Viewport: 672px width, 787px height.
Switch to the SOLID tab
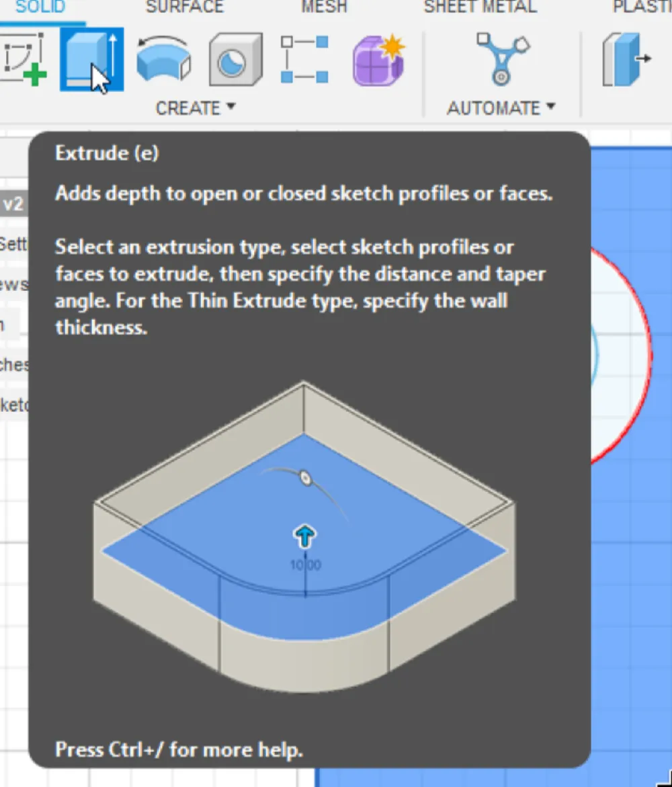point(40,7)
